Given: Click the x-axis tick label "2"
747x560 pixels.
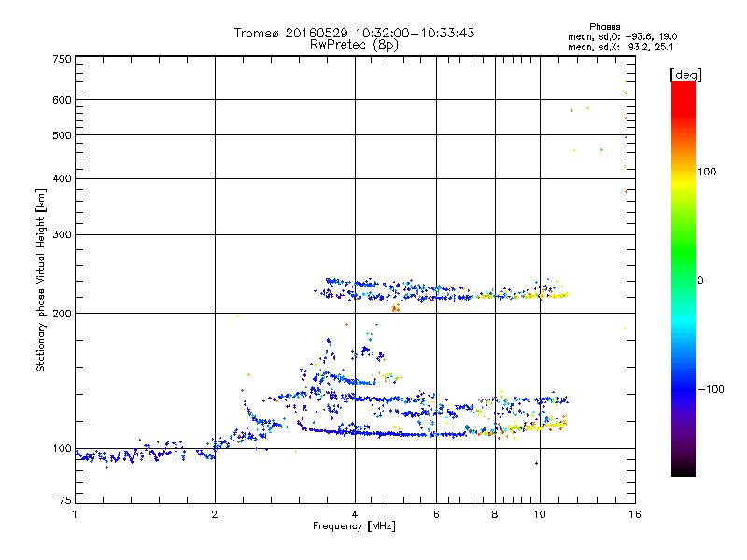Looking at the screenshot, I should (215, 514).
